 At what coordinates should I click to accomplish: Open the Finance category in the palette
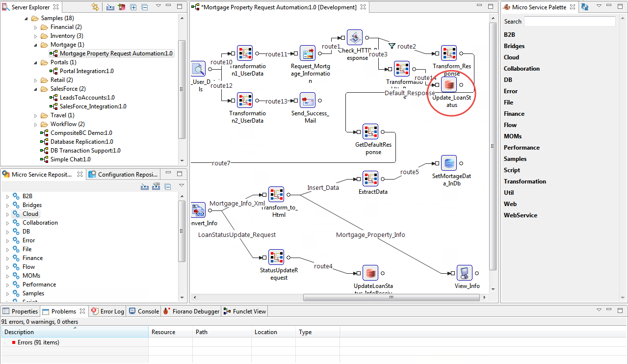(x=514, y=114)
